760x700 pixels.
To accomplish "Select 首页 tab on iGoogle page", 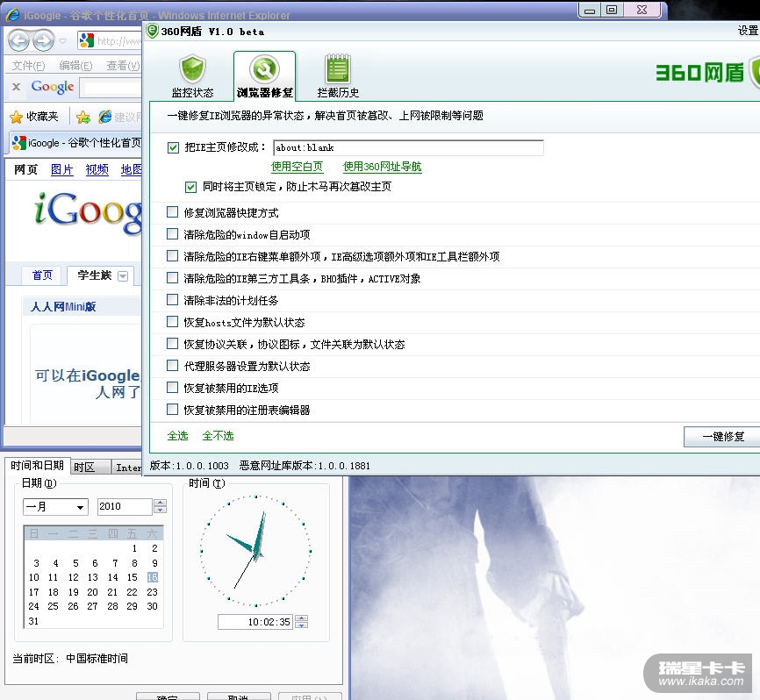I will [42, 275].
